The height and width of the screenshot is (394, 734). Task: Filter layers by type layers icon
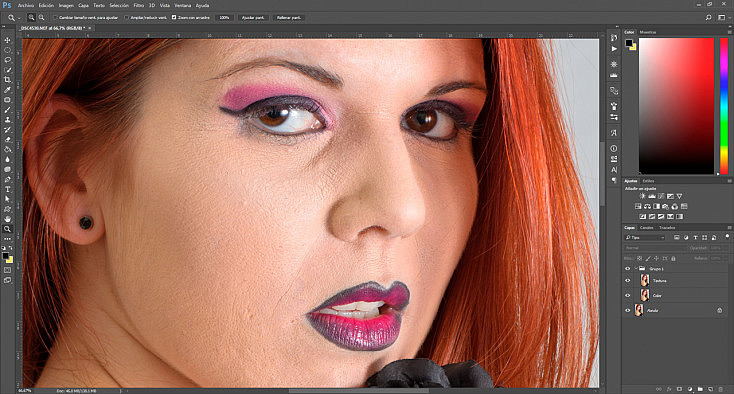click(696, 238)
